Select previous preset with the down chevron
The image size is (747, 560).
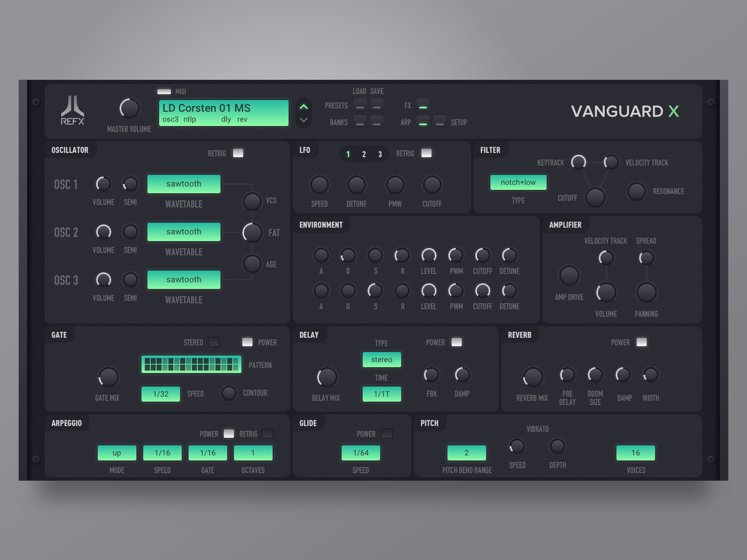303,120
